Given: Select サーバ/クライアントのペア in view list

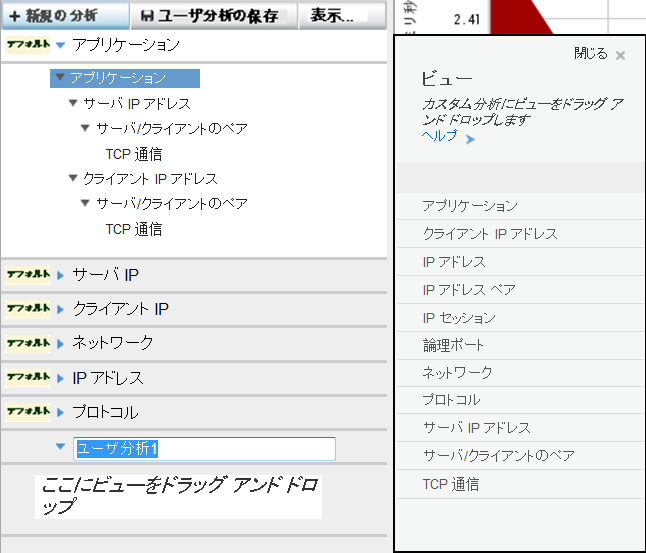Looking at the screenshot, I should 521,455.
